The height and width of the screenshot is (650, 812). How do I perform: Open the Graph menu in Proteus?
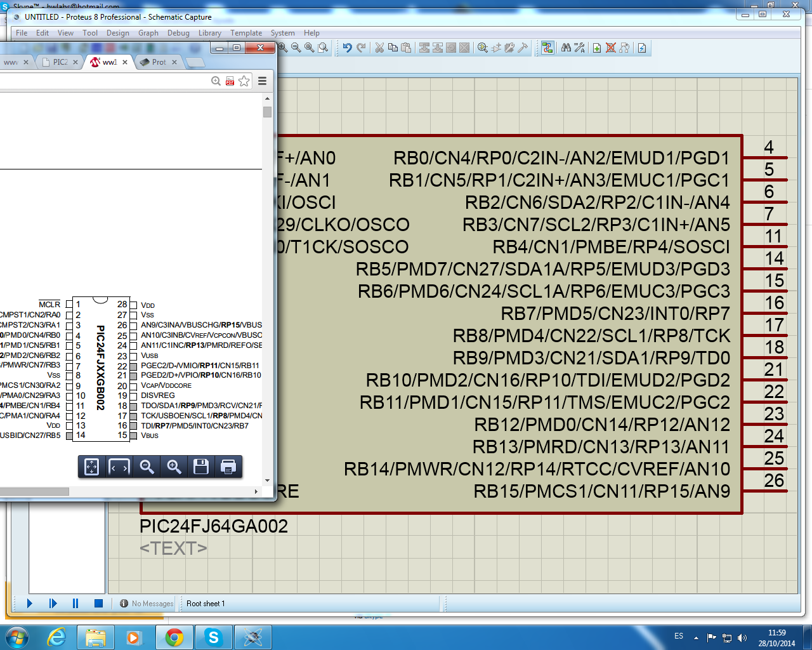pyautogui.click(x=148, y=33)
